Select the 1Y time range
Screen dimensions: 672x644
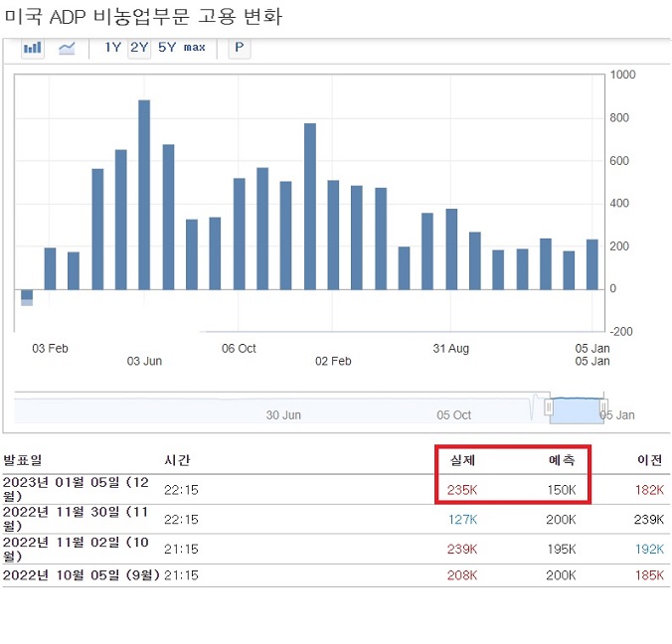(113, 47)
